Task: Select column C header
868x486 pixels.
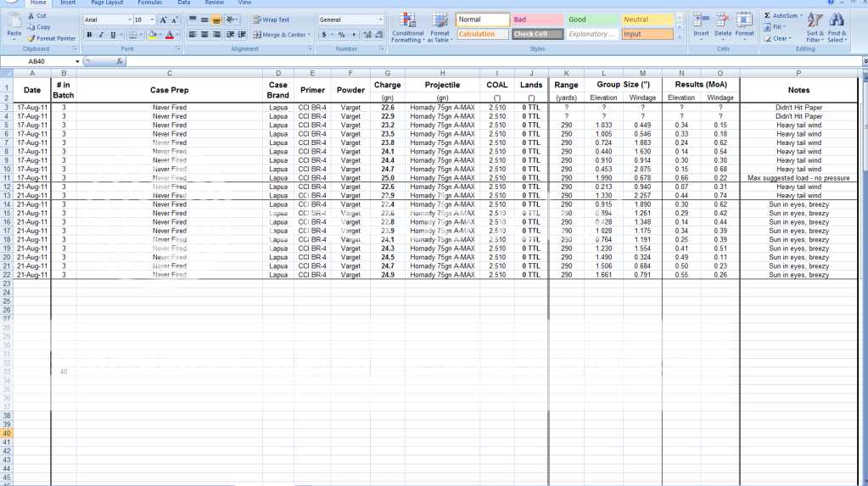Action: pos(170,73)
